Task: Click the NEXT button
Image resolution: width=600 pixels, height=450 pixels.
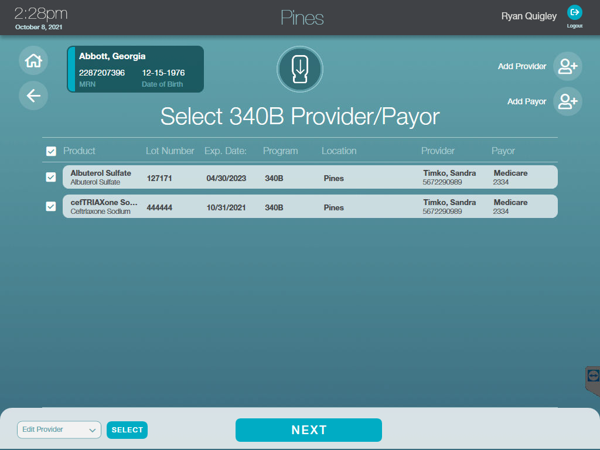Action: 308,430
